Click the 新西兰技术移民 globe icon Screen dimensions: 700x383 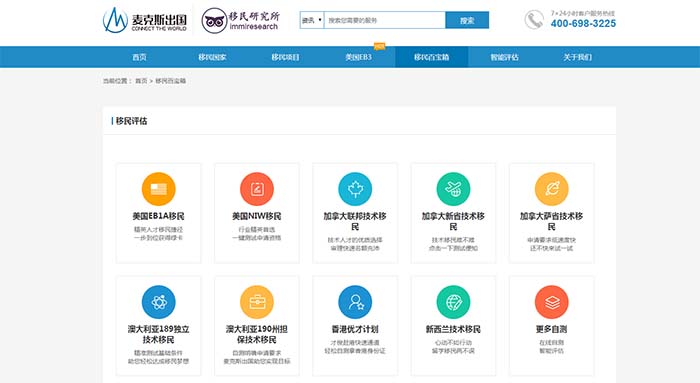click(453, 302)
